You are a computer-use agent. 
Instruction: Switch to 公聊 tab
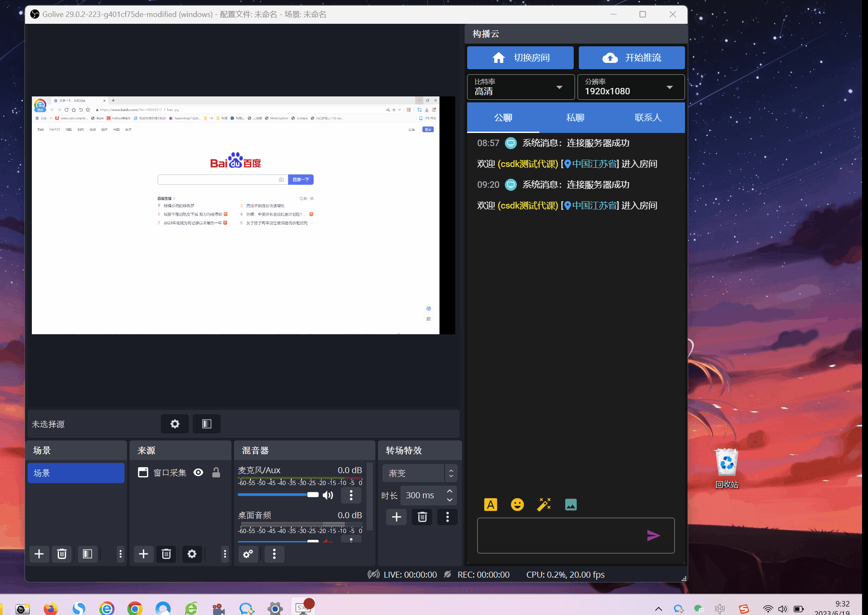(503, 118)
